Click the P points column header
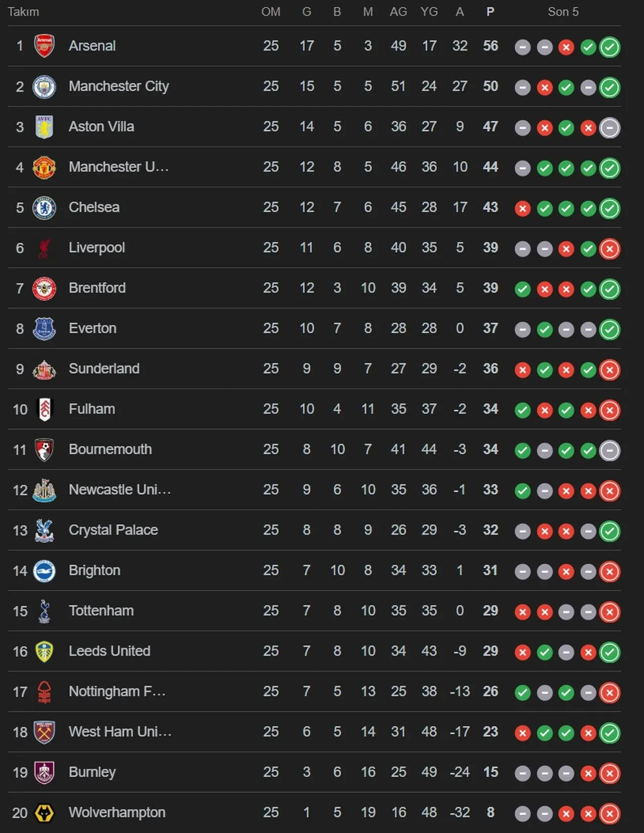The image size is (644, 833). point(491,12)
